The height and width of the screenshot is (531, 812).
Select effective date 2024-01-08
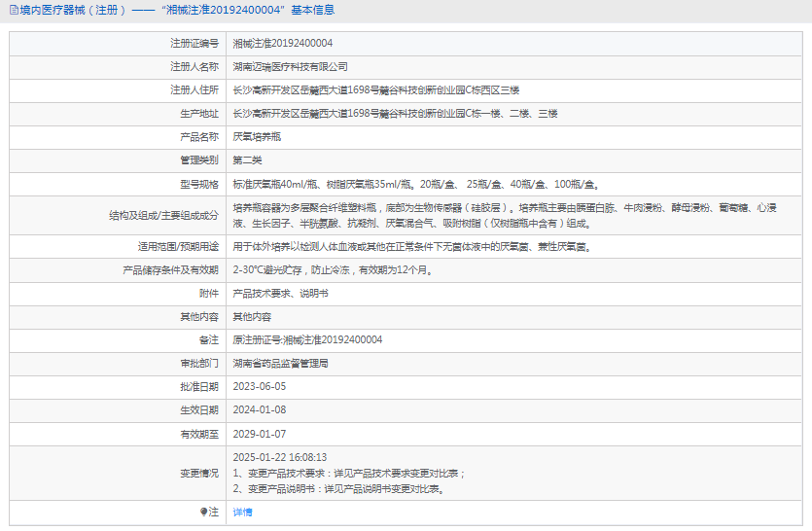pos(260,409)
